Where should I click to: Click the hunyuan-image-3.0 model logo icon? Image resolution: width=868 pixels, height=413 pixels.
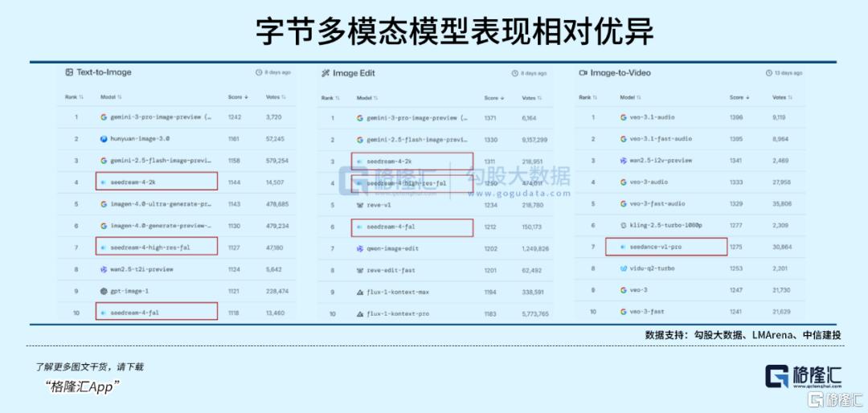104,139
